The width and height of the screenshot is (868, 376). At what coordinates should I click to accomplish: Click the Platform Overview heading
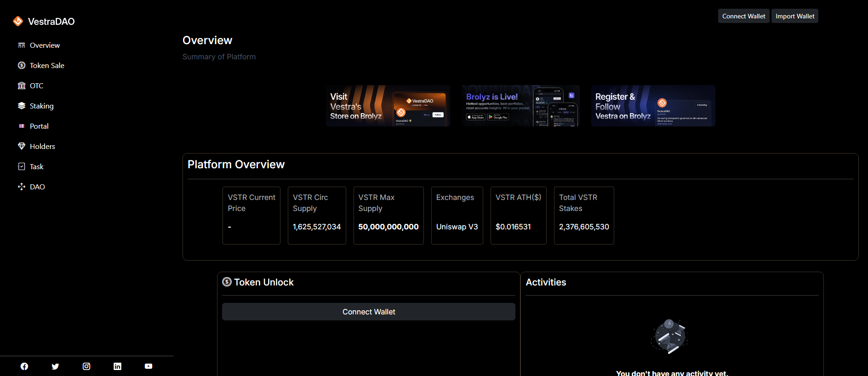(236, 165)
